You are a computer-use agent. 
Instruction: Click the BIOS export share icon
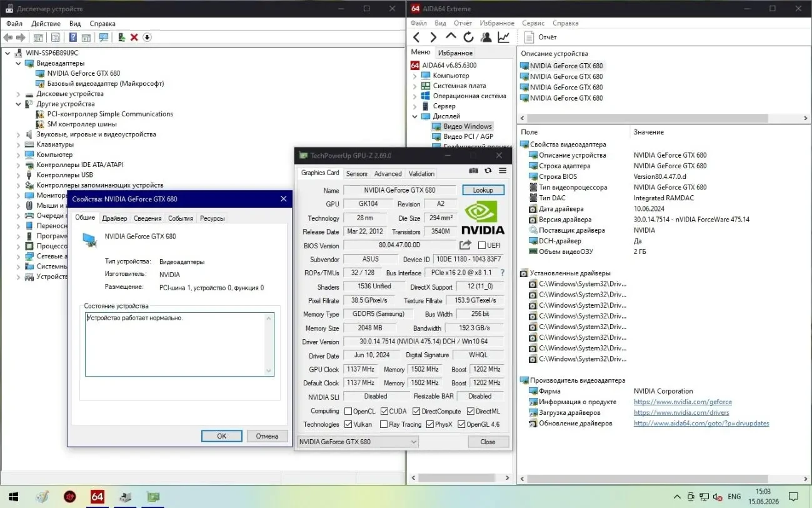(466, 245)
